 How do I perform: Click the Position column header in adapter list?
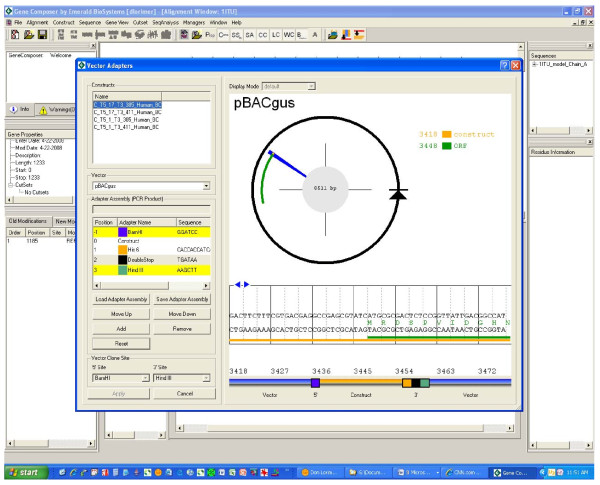point(104,222)
